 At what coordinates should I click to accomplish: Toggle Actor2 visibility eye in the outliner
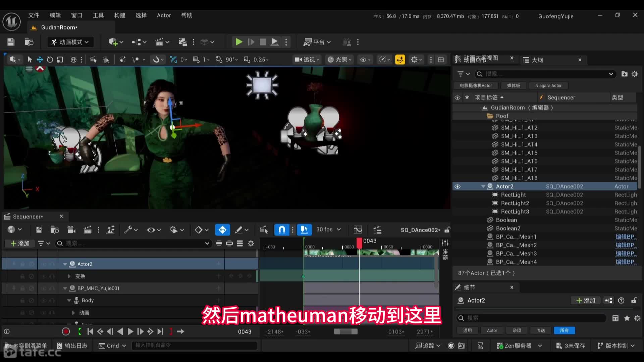[458, 186]
